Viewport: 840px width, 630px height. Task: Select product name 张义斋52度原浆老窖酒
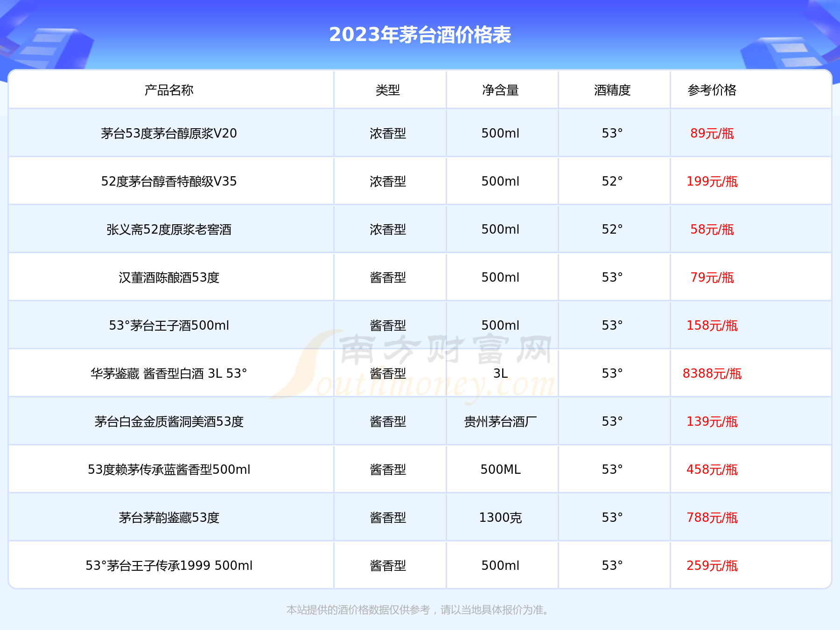click(169, 229)
